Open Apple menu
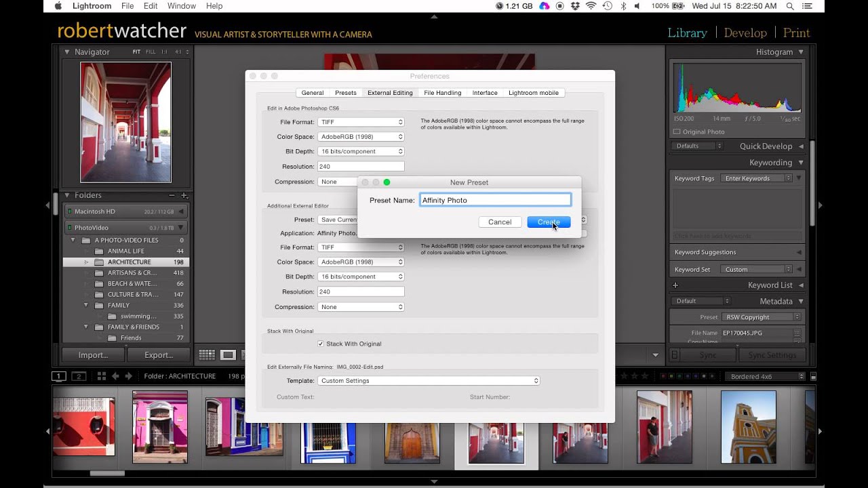The image size is (868, 488). [58, 6]
